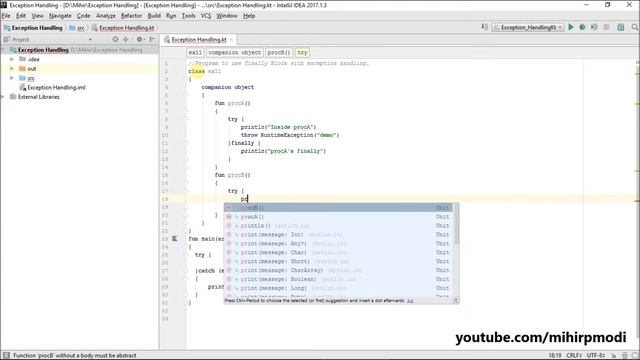Image resolution: width=640 pixels, height=360 pixels.
Task: Choose print(message: CharArray) suggestion
Action: coord(338,270)
